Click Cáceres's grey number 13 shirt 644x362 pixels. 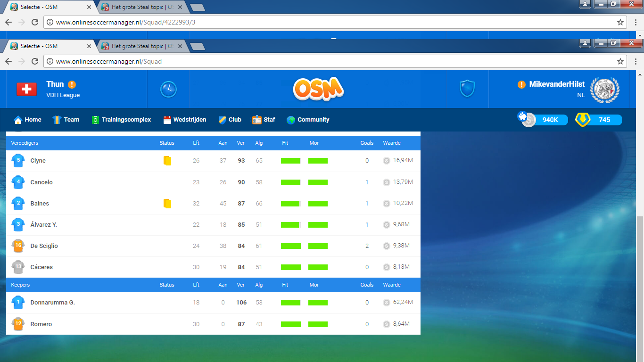pos(18,267)
